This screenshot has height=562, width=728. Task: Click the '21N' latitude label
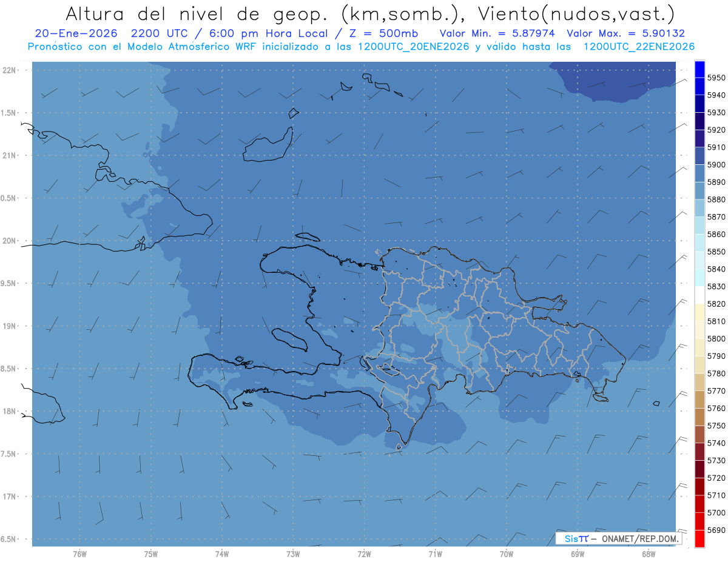tap(10, 155)
